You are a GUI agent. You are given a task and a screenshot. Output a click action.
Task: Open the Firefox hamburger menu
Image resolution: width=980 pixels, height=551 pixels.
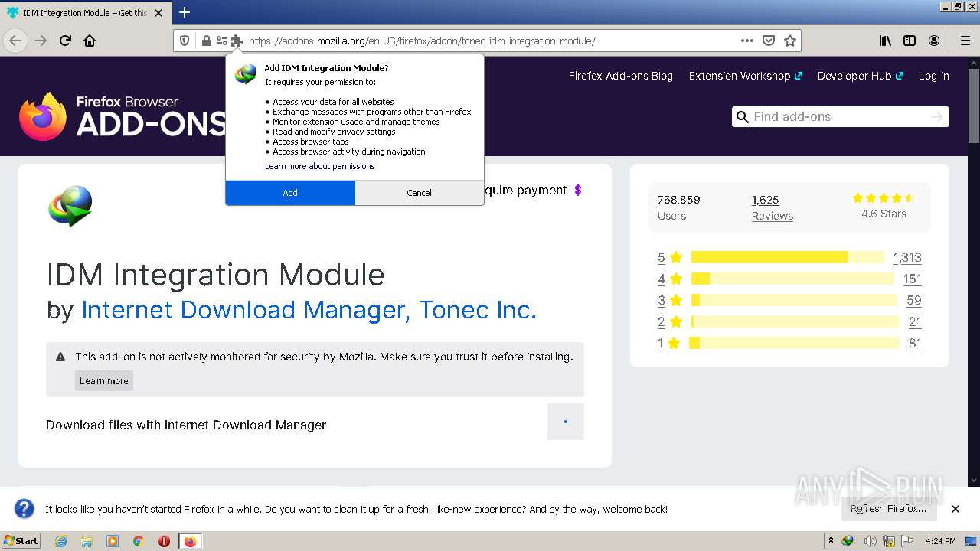click(965, 41)
